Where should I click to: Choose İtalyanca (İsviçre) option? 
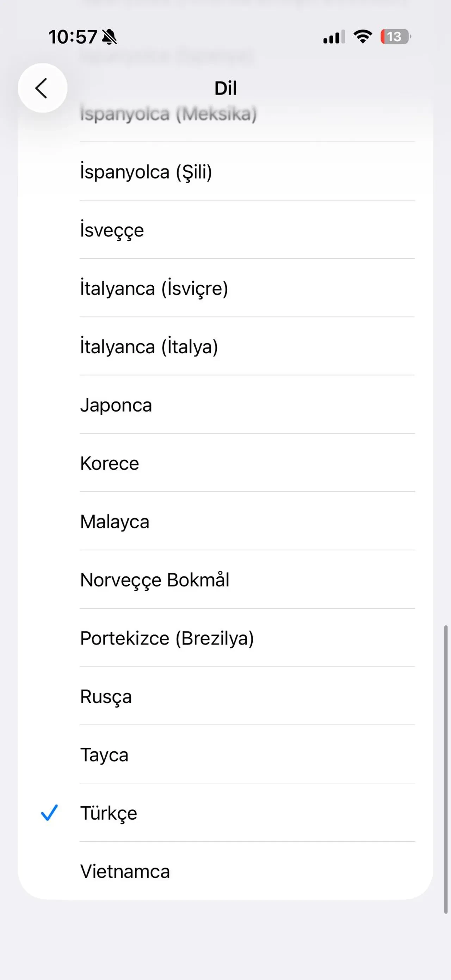click(154, 288)
